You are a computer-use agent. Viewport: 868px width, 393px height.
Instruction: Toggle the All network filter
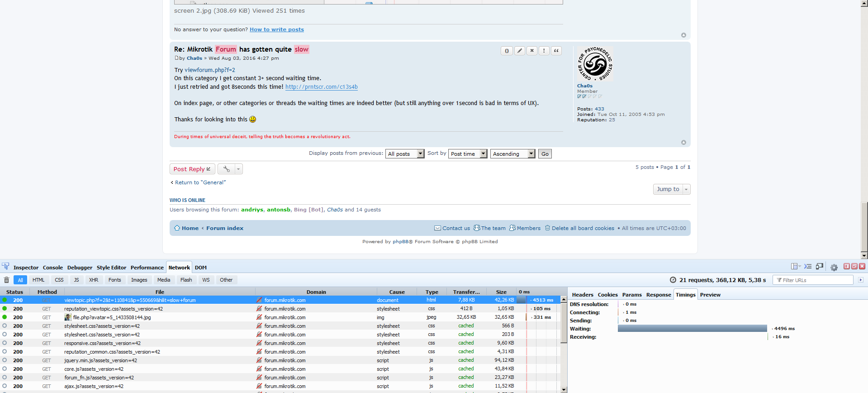[20, 280]
